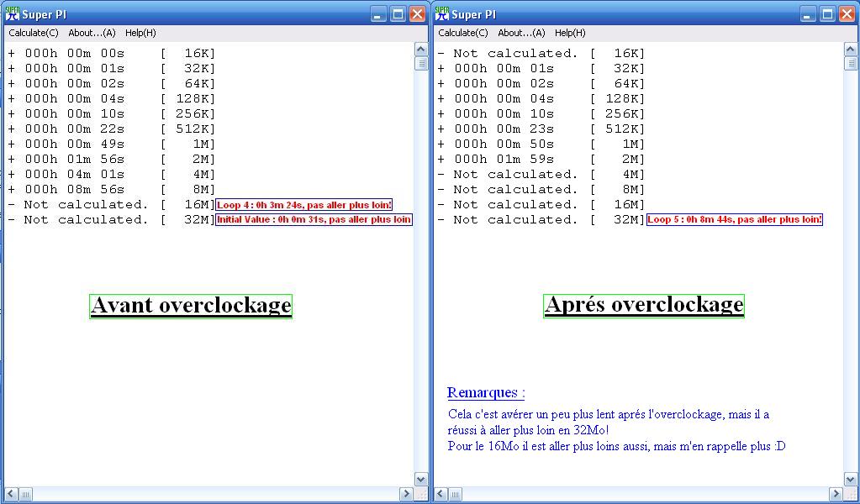
Task: Click the 'Avant overclockage' heading
Action: point(191,306)
